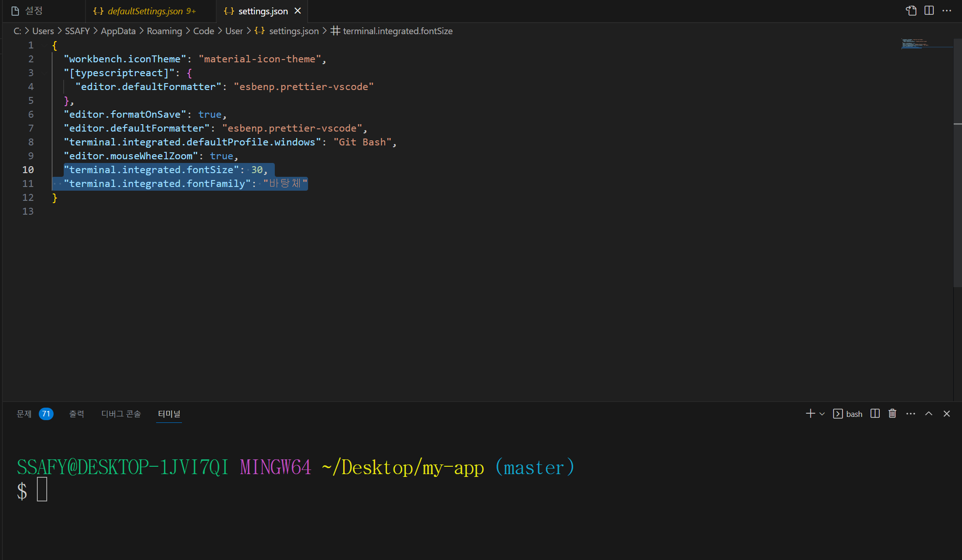This screenshot has width=962, height=560.
Task: Split the editor to the right
Action: pos(929,11)
